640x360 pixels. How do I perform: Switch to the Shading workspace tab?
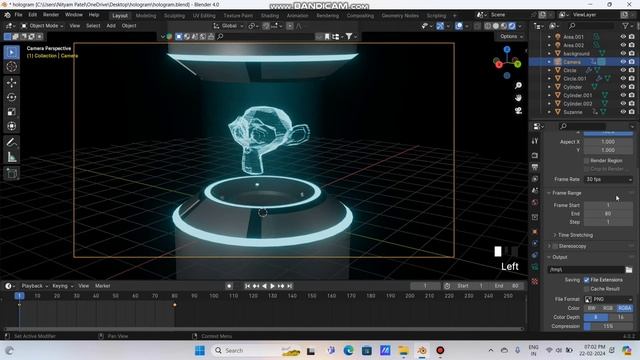270,16
